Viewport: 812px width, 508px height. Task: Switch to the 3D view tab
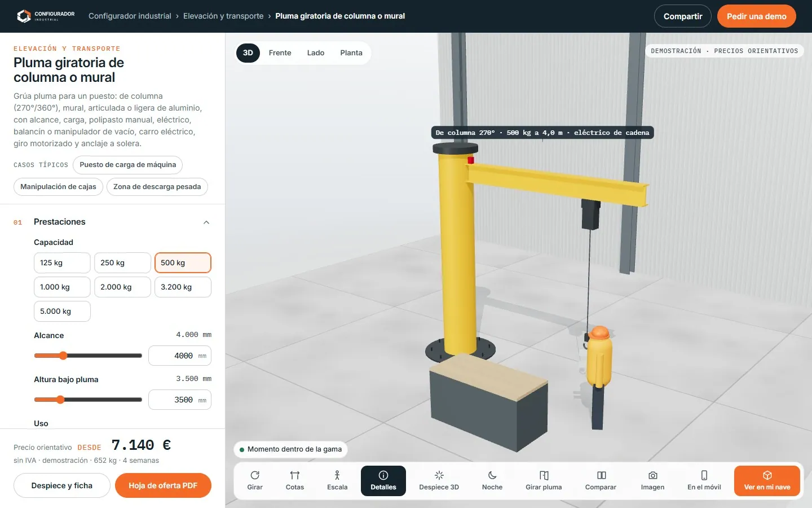pyautogui.click(x=248, y=53)
